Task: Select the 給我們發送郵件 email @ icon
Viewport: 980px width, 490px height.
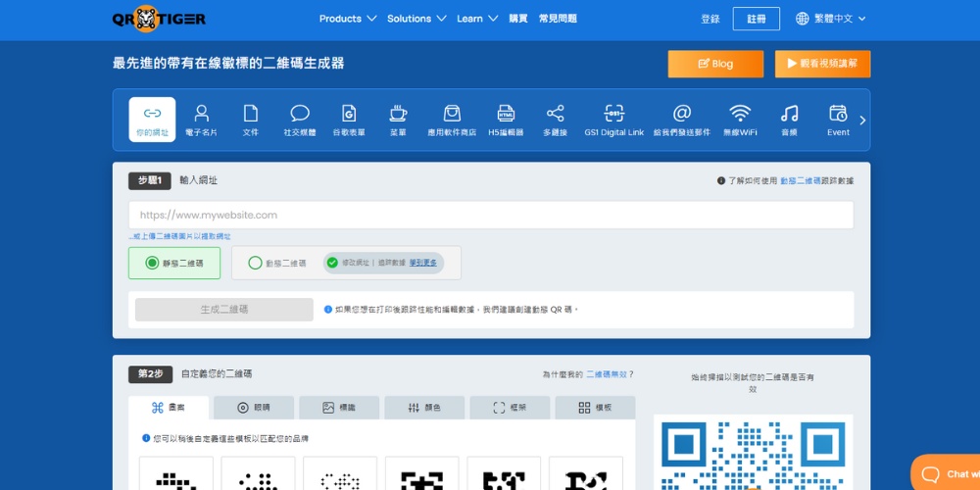Action: [x=682, y=113]
